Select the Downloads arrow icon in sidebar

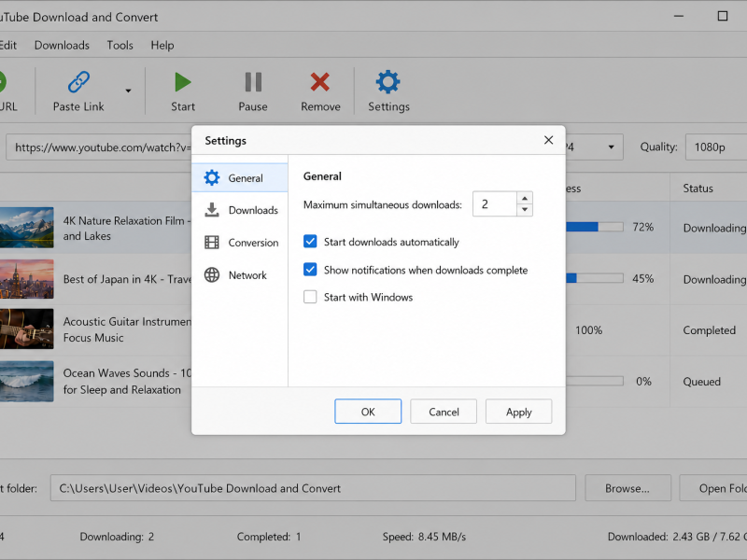click(x=212, y=210)
